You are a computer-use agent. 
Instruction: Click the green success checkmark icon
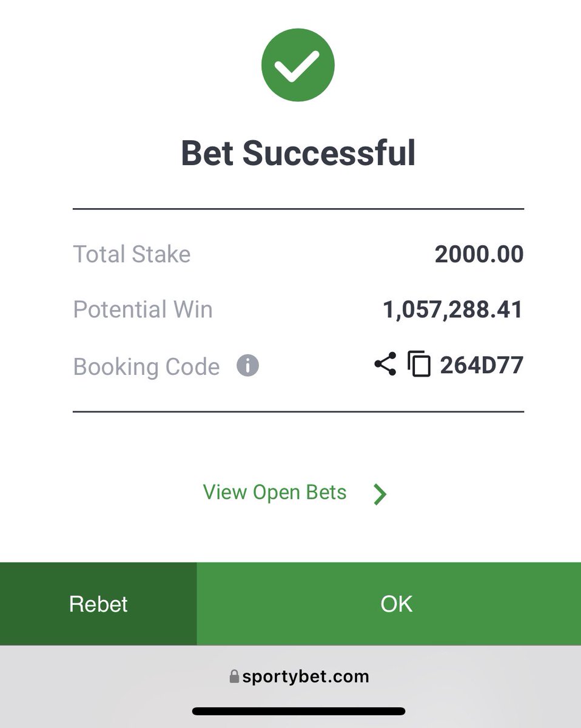(298, 65)
